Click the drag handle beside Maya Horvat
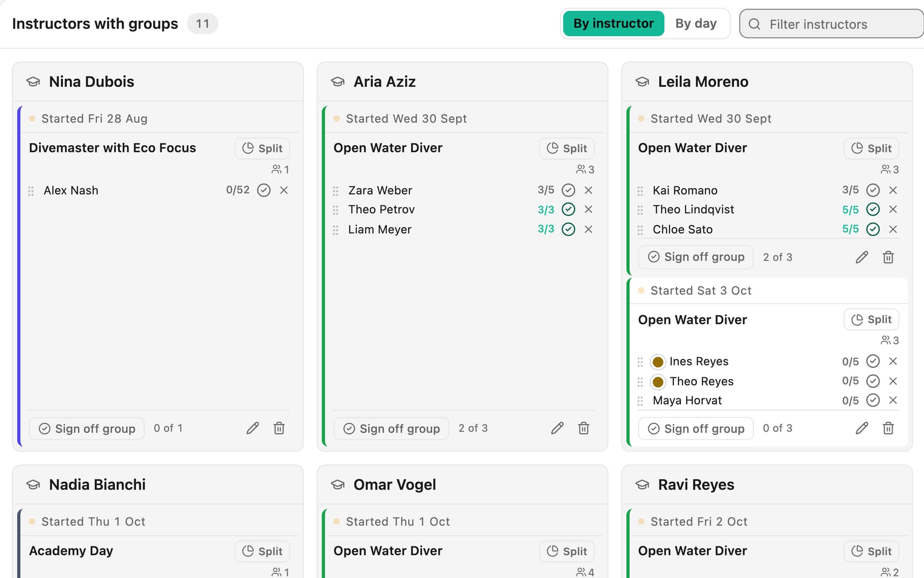 [x=640, y=401]
